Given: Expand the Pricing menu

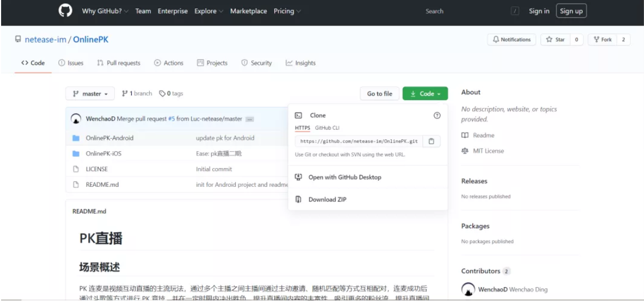Looking at the screenshot, I should click(x=287, y=11).
